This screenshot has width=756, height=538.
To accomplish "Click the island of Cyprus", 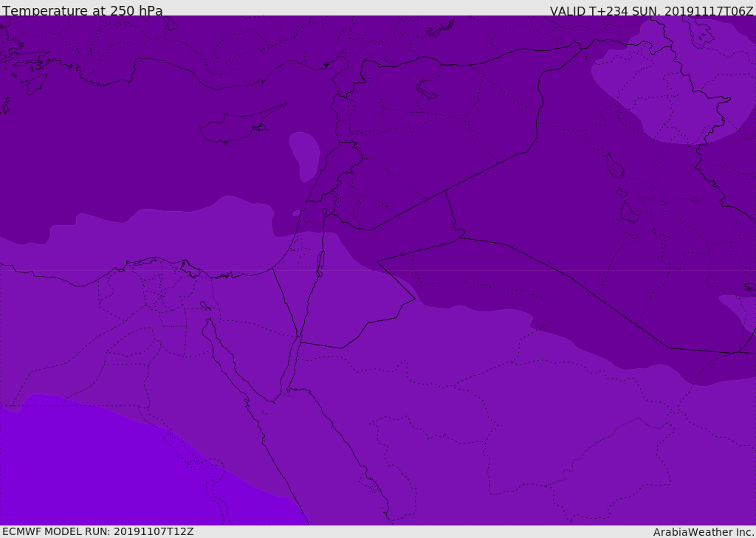I will (x=236, y=128).
